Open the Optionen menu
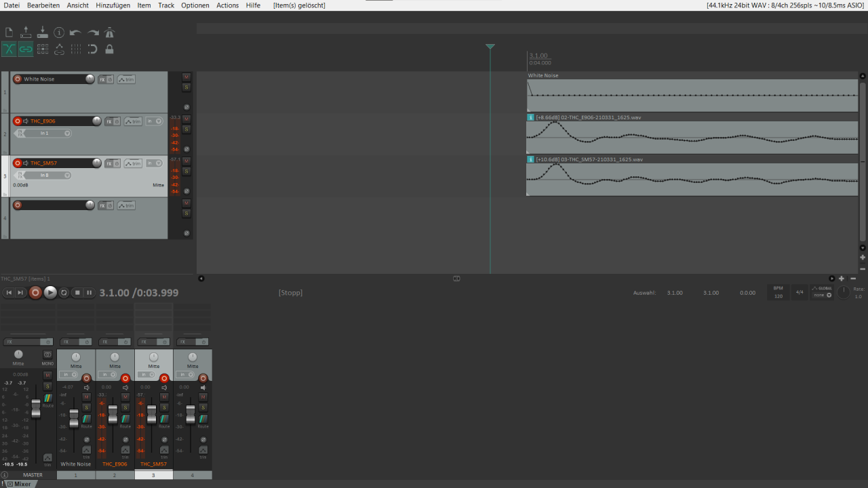Screen dimensions: 868x488 [x=195, y=5]
